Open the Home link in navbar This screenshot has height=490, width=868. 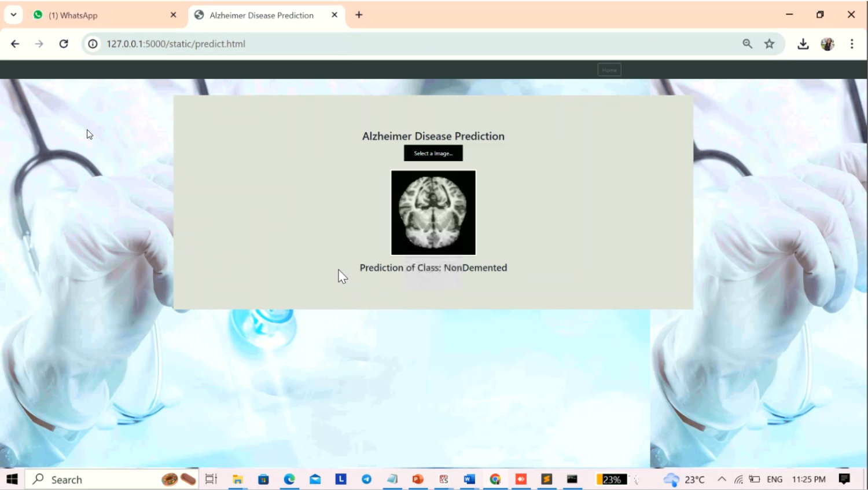609,70
